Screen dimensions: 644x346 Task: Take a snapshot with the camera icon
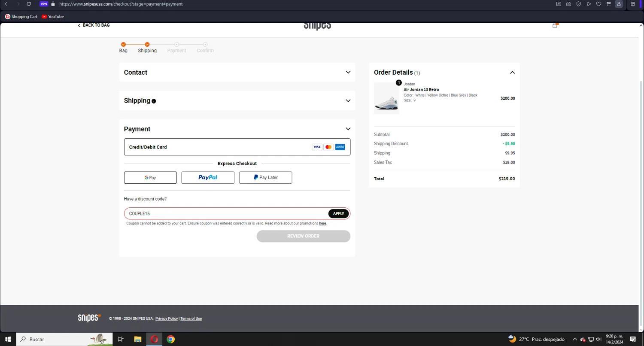point(568,4)
